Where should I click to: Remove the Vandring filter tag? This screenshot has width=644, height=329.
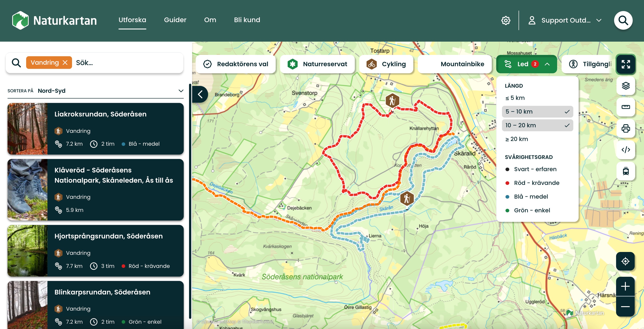point(65,63)
